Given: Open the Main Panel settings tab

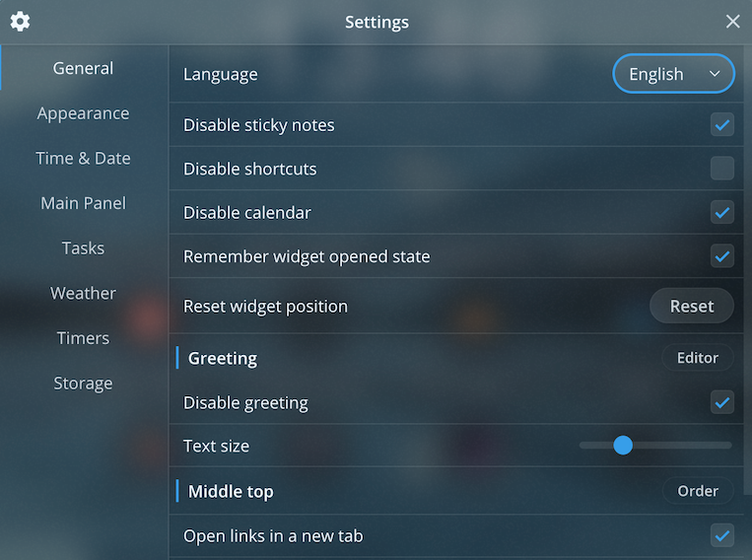Looking at the screenshot, I should click(83, 203).
